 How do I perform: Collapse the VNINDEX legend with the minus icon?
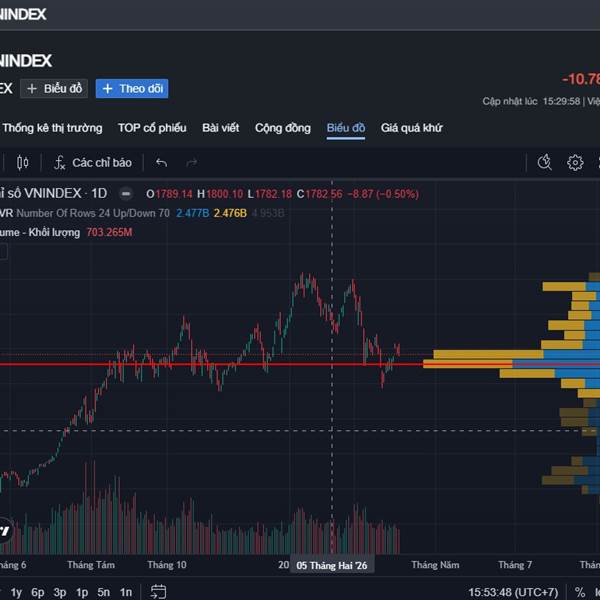pos(126,193)
